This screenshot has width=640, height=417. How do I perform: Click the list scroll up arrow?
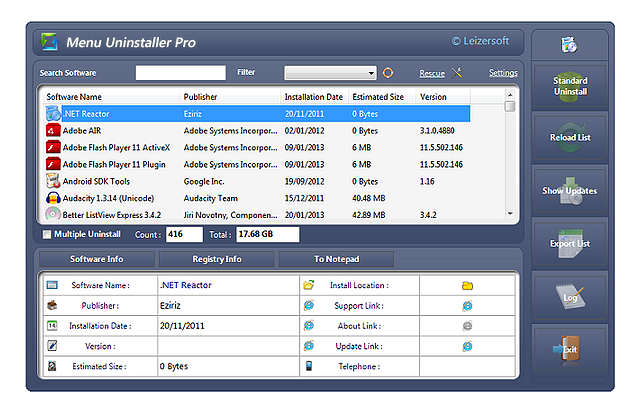(510, 95)
